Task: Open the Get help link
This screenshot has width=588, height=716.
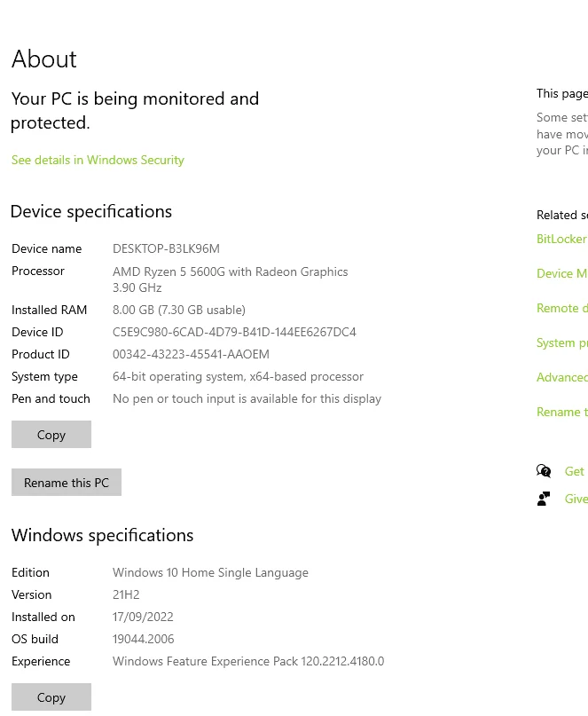Action: click(x=575, y=471)
